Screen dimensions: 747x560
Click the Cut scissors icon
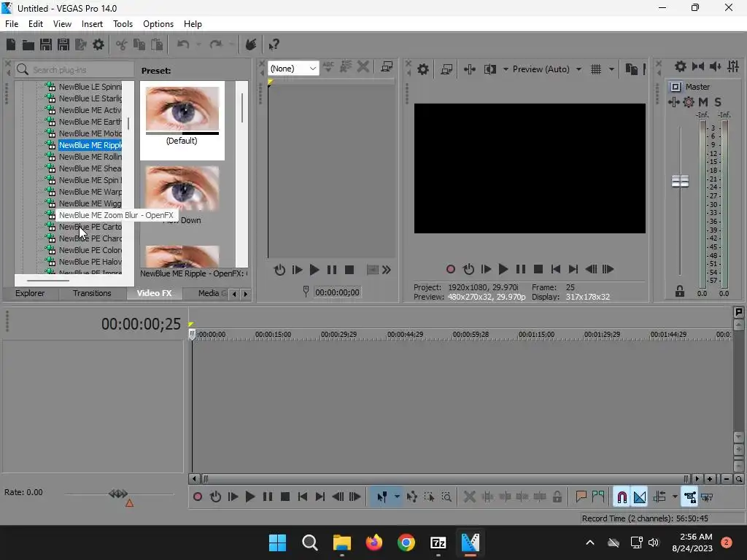tap(122, 44)
